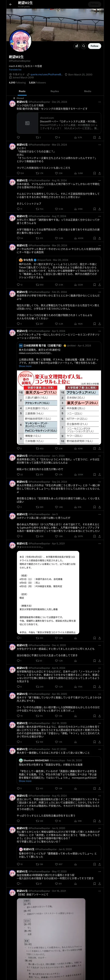Share the Mar 20, 2024 post
110x980 pixels.
coord(100,285)
